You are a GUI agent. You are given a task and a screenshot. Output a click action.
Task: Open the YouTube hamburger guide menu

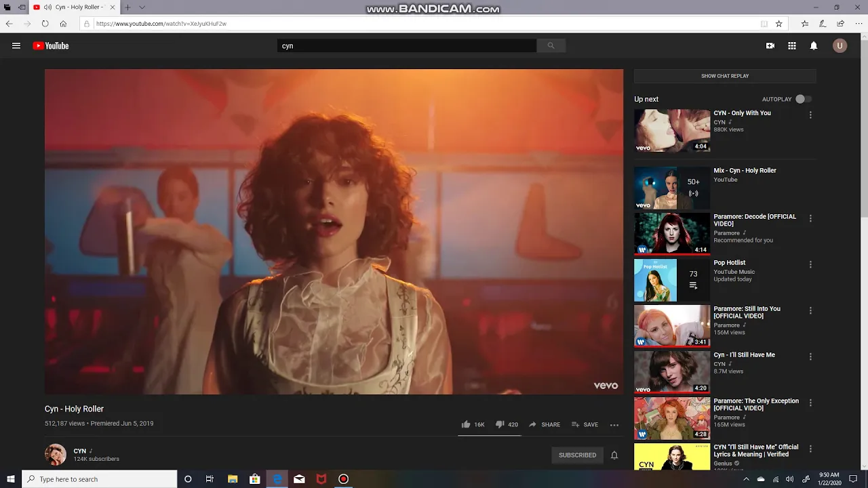[x=16, y=46]
